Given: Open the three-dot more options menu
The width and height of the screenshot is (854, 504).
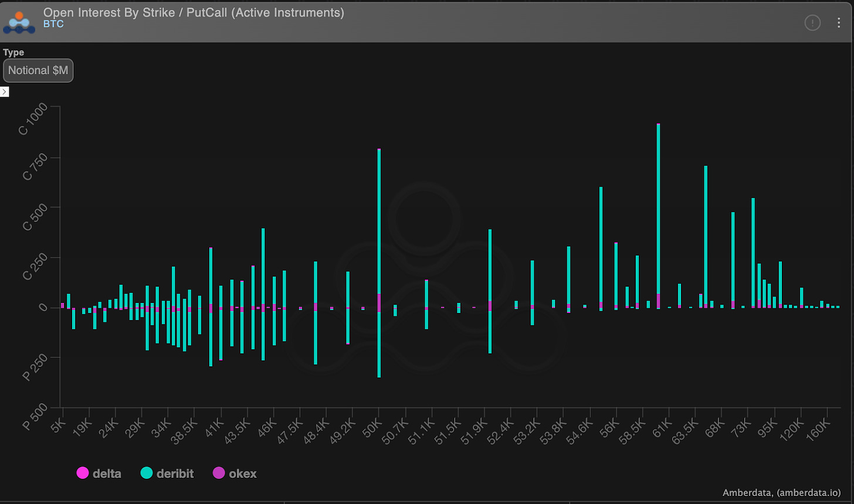Looking at the screenshot, I should point(839,23).
